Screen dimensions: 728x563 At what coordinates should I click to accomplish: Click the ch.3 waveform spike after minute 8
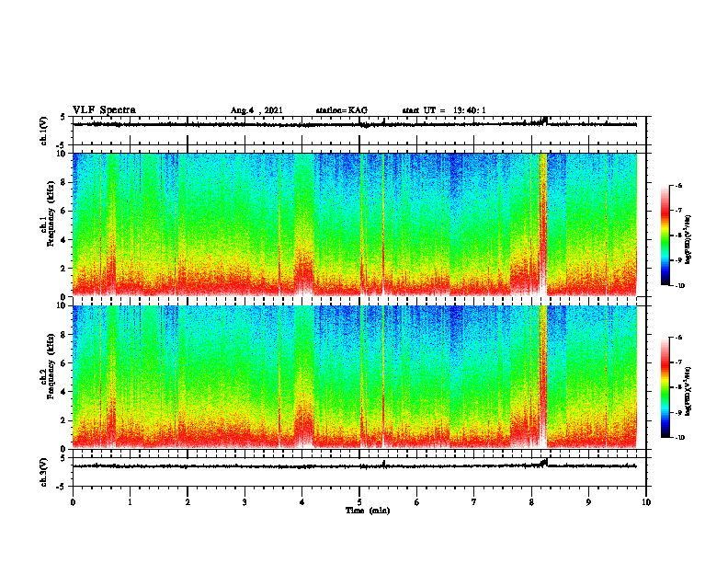[544, 463]
